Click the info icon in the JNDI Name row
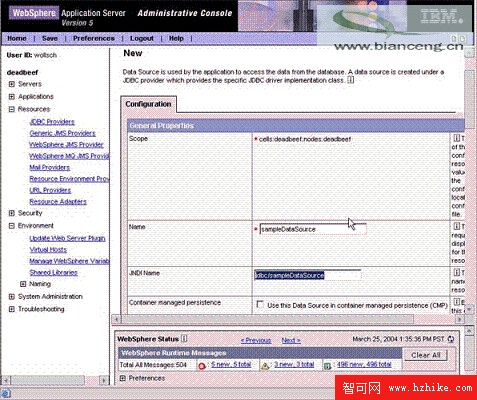 click(457, 272)
